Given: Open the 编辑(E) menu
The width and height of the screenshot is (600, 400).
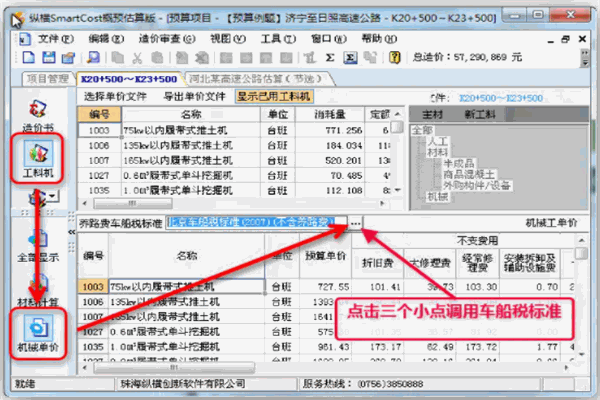Looking at the screenshot, I should 106,39.
